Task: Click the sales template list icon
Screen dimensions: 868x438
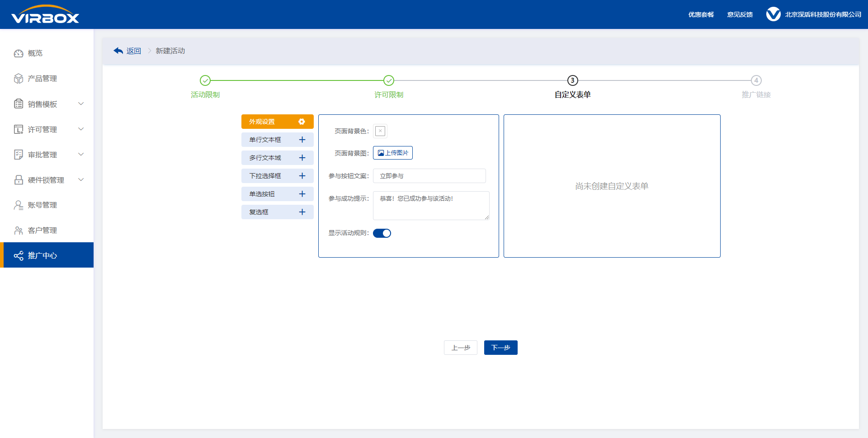Action: click(19, 104)
